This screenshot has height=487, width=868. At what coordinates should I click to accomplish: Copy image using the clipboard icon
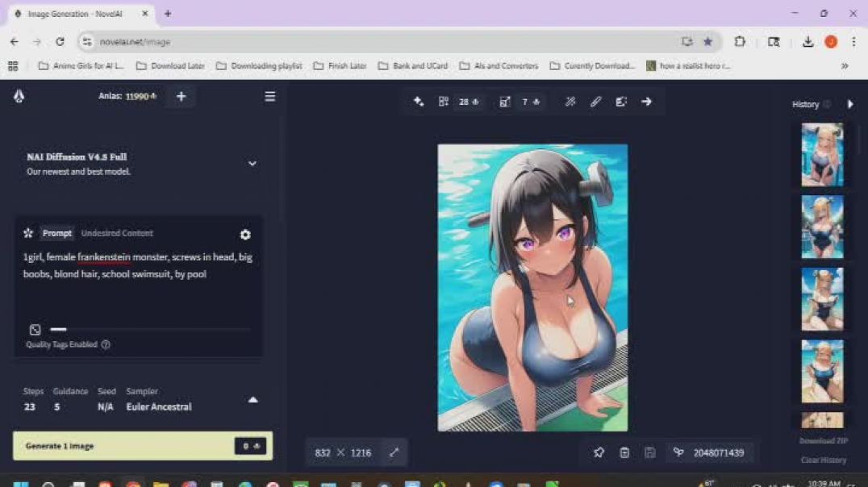click(x=624, y=453)
